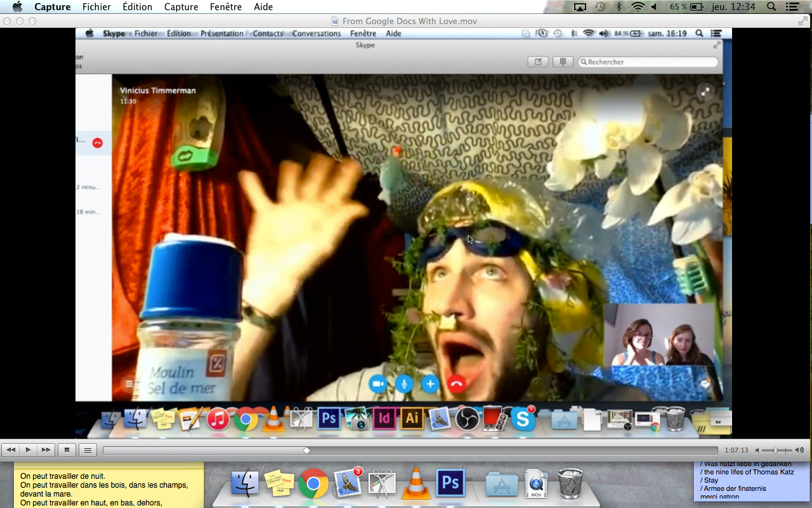
Task: Enter full screen via the player window arrows
Action: [x=803, y=21]
